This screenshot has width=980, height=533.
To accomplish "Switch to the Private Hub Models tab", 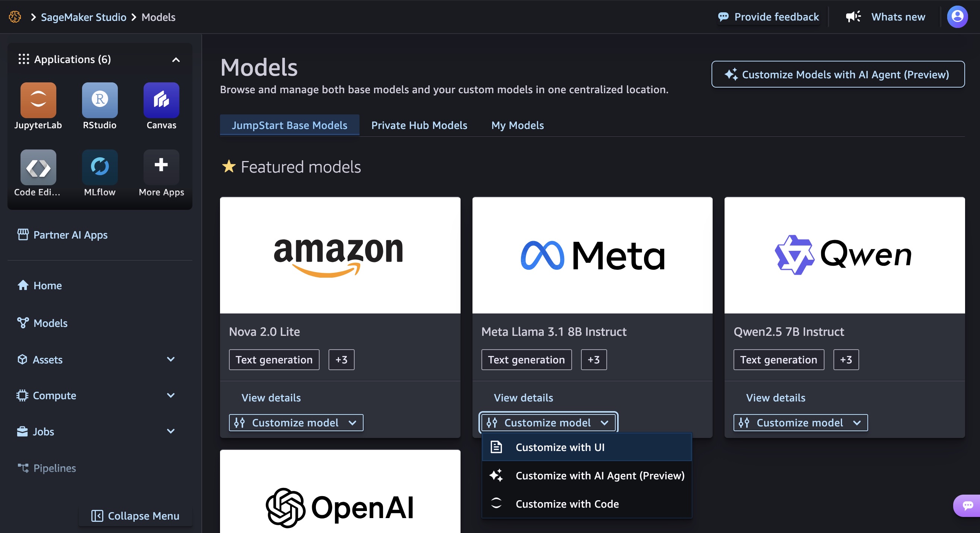I will coord(419,125).
